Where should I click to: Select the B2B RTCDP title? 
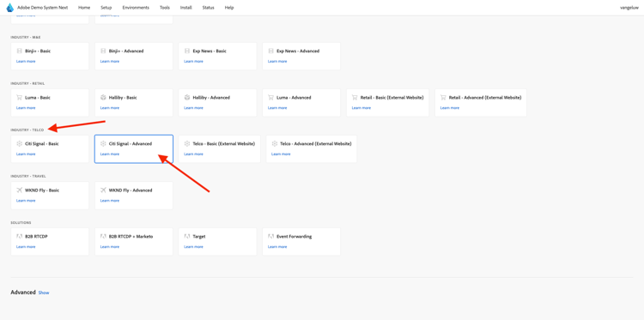36,237
